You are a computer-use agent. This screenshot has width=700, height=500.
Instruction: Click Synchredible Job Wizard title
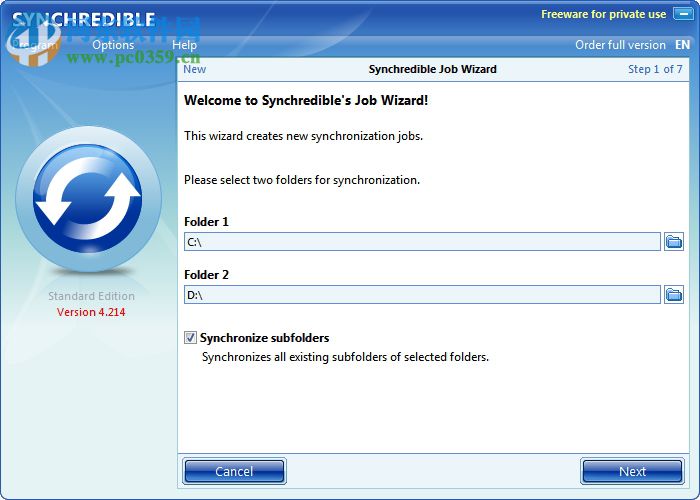[433, 69]
